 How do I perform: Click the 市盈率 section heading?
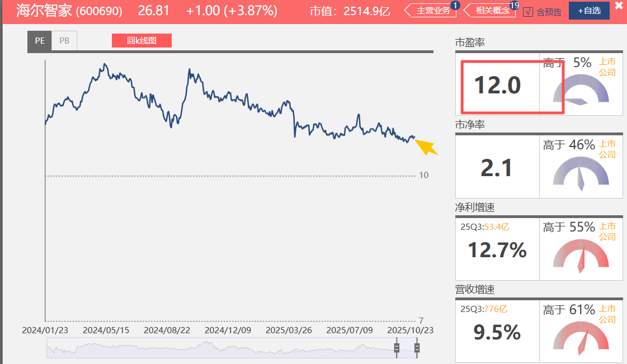point(470,42)
